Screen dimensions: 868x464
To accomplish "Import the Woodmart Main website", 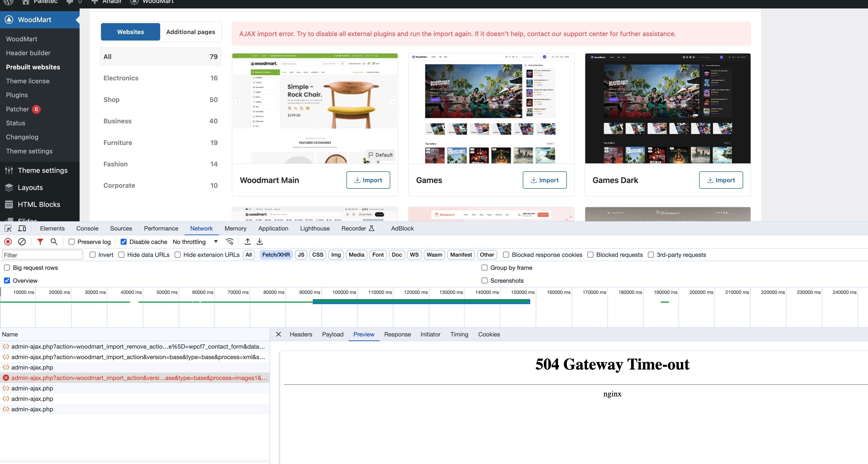I will pyautogui.click(x=368, y=180).
